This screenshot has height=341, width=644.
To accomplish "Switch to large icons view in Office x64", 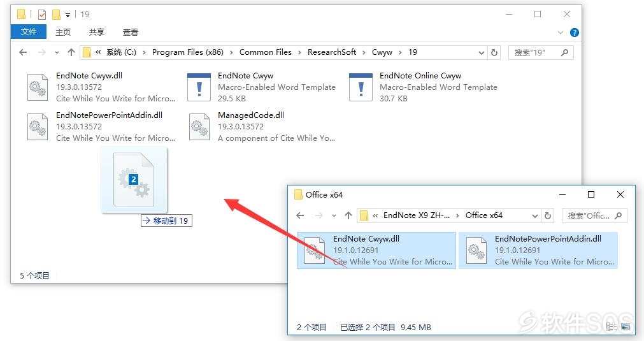I will point(625,326).
